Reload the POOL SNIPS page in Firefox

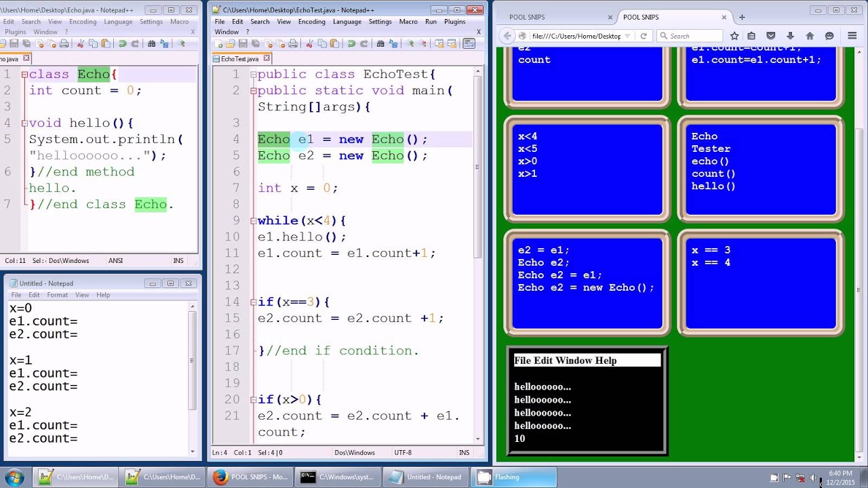click(x=643, y=36)
